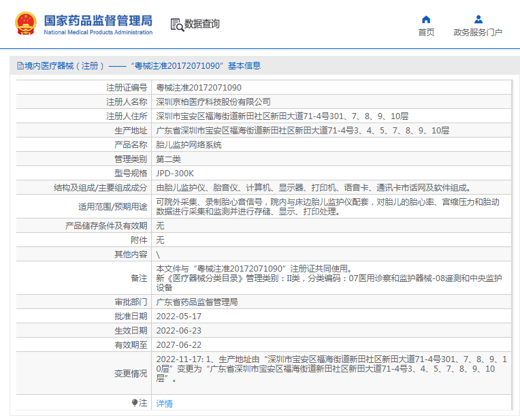Click the 注册人住所 address value

click(282, 116)
